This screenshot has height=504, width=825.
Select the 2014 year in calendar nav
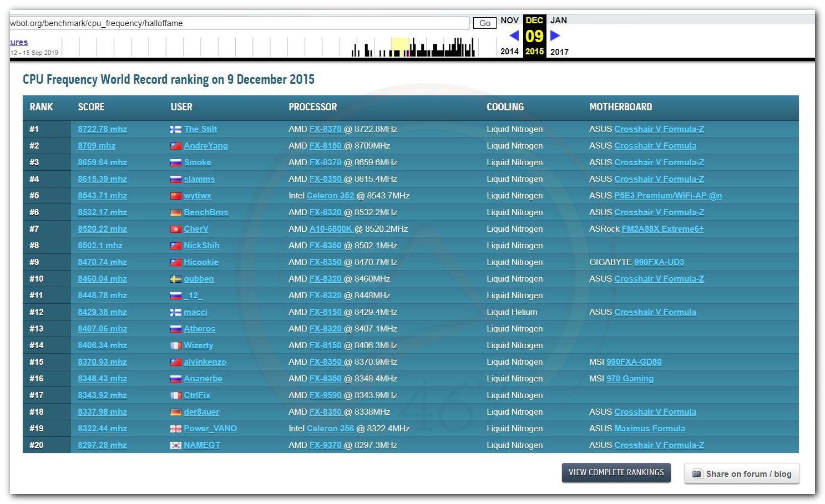(509, 52)
